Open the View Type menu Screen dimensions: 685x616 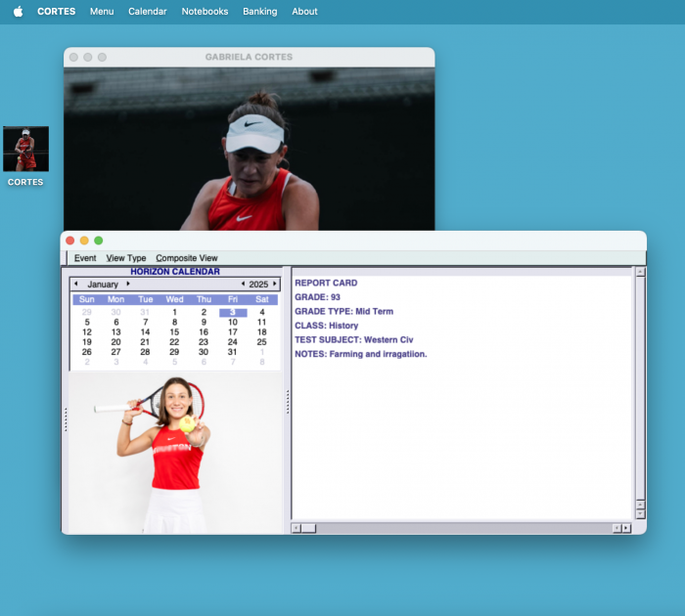tap(126, 258)
